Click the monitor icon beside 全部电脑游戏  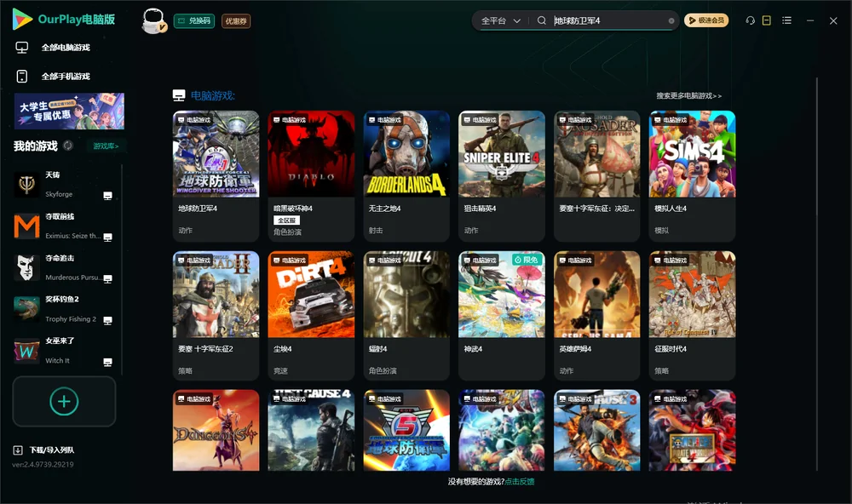pyautogui.click(x=22, y=48)
